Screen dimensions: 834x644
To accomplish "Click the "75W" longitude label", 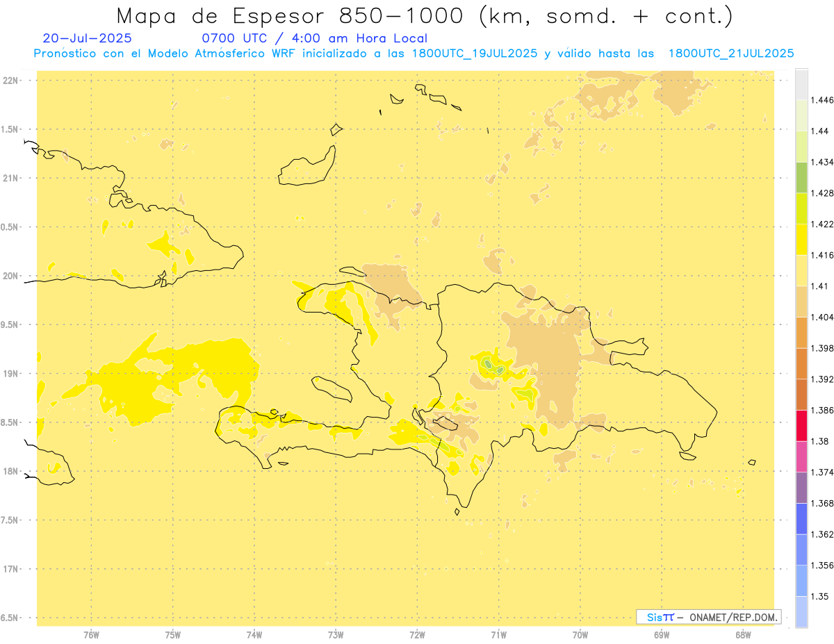I will pos(173,635).
